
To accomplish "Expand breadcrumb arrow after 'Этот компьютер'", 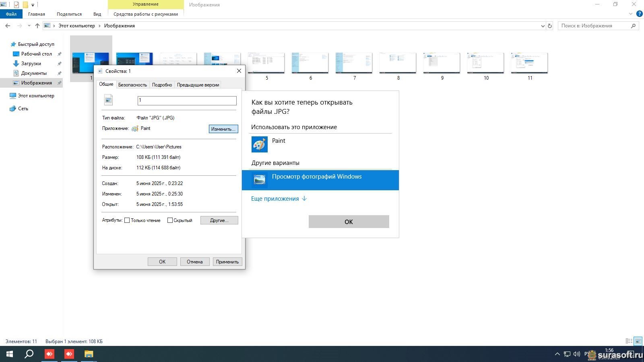I will (99, 26).
